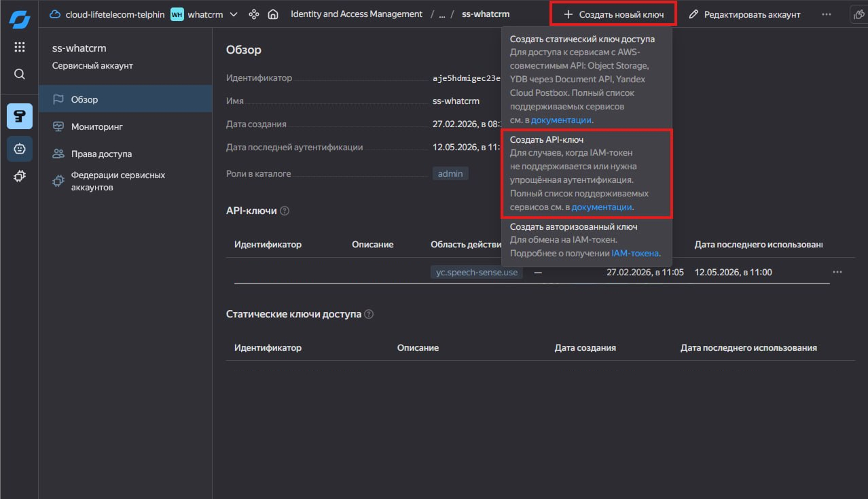The height and width of the screenshot is (499, 868).
Task: Open Федерации сервисных аккаунтов
Action: (126, 181)
